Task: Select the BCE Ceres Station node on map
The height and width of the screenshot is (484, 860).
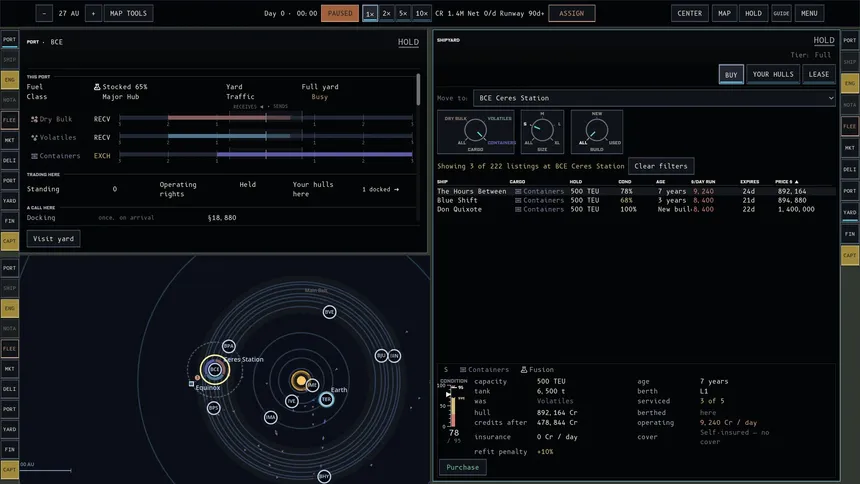Action: click(214, 369)
